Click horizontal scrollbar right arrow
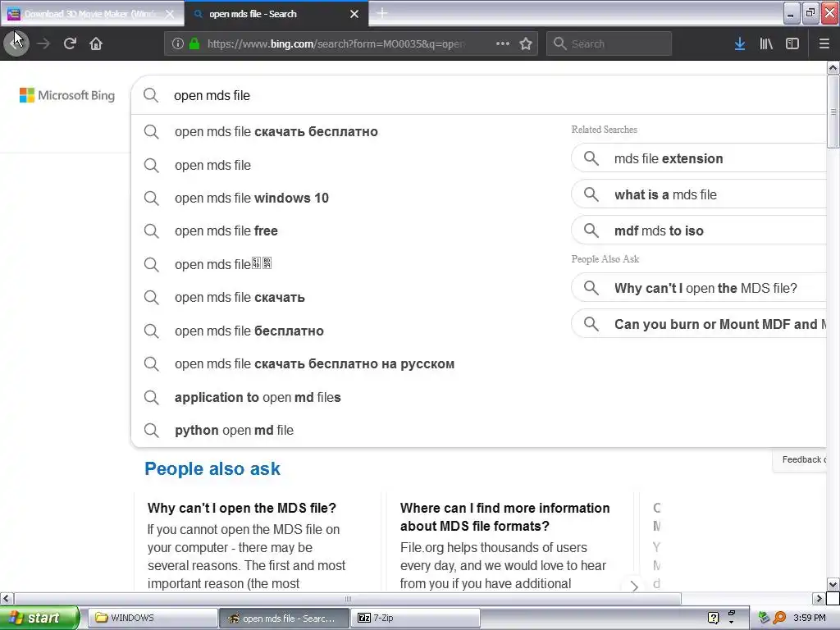 pos(819,598)
